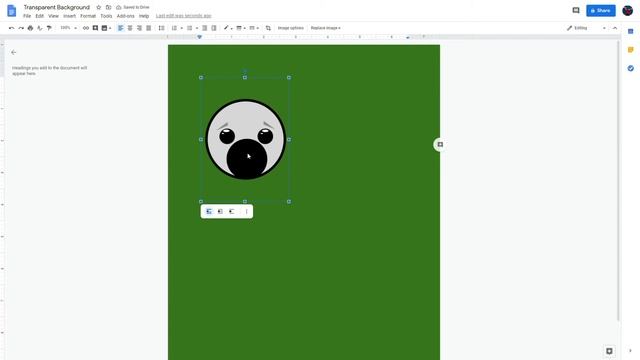640x360 pixels.
Task: Align content left
Action: (120, 28)
